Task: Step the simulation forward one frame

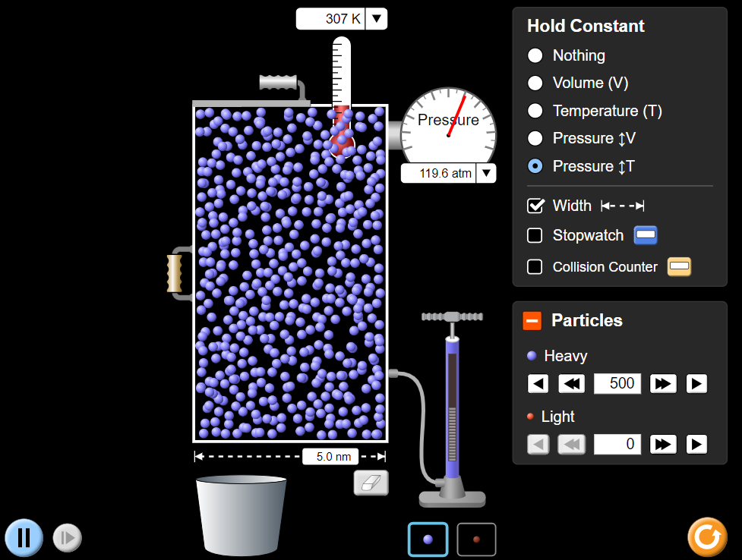Action: (x=67, y=538)
